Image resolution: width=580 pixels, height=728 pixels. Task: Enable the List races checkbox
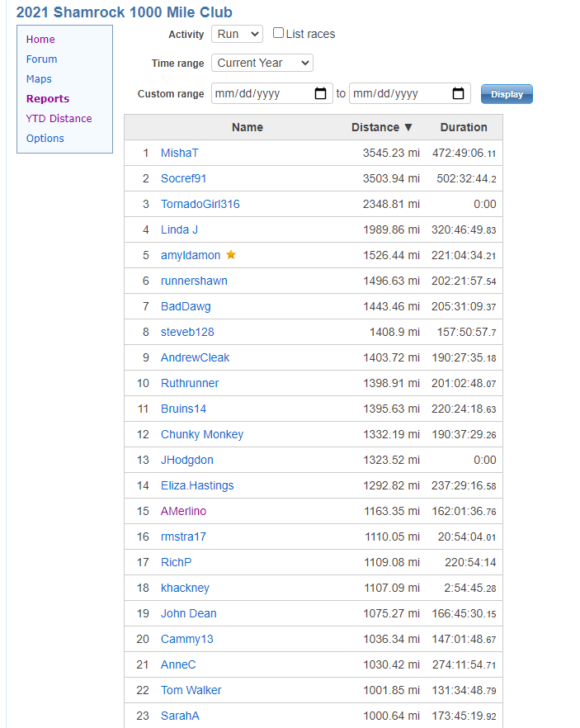click(278, 32)
